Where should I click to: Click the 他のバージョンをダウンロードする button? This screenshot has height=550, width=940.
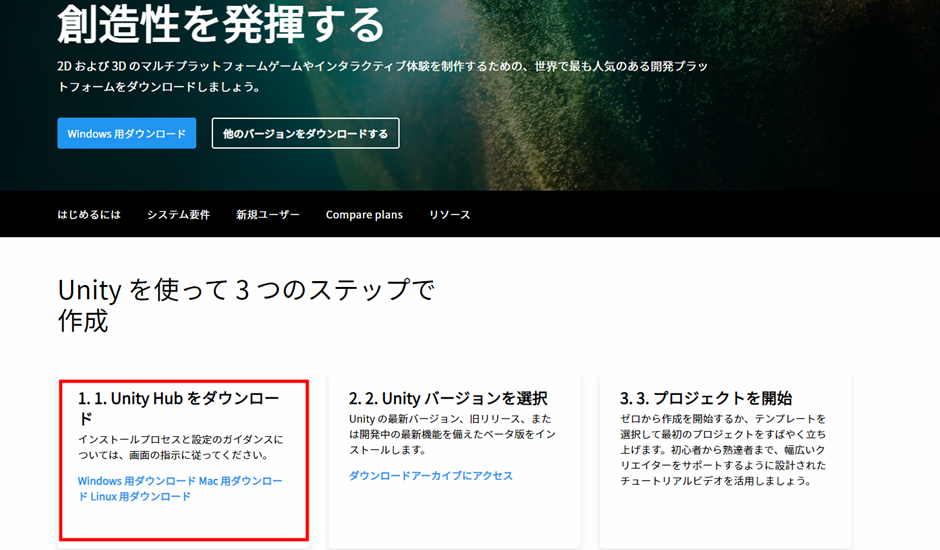point(305,134)
